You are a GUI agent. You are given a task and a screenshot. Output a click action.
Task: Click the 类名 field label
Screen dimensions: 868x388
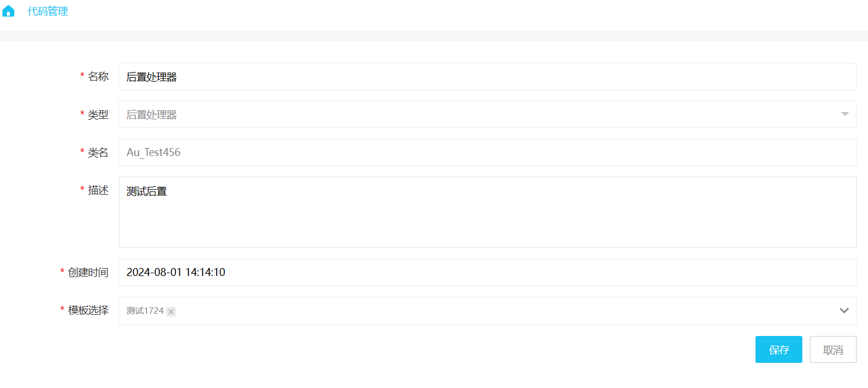(x=98, y=153)
